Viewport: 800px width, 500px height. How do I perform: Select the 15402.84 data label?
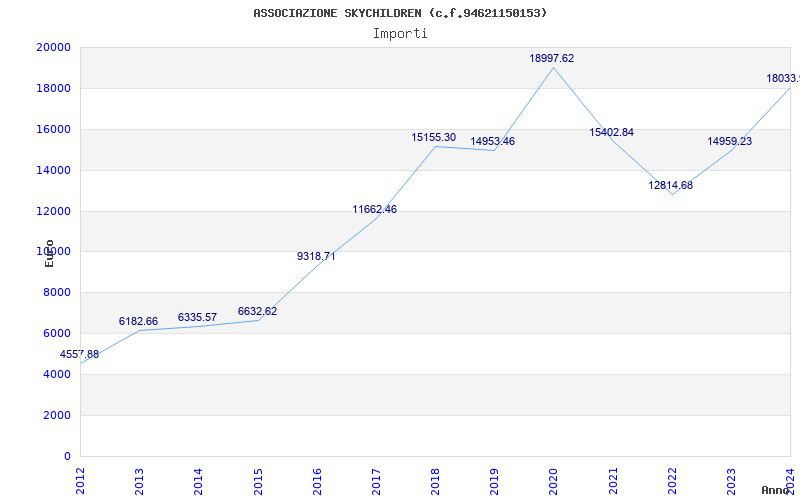point(611,132)
